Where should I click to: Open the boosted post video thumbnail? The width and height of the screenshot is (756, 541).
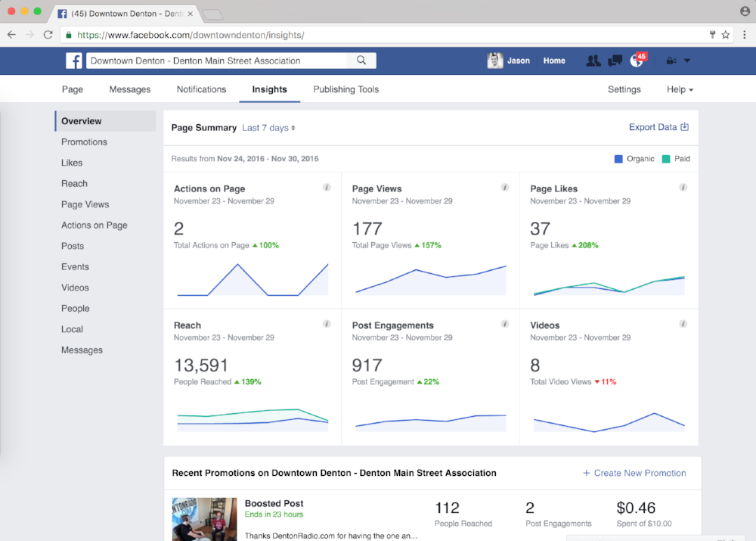[204, 519]
